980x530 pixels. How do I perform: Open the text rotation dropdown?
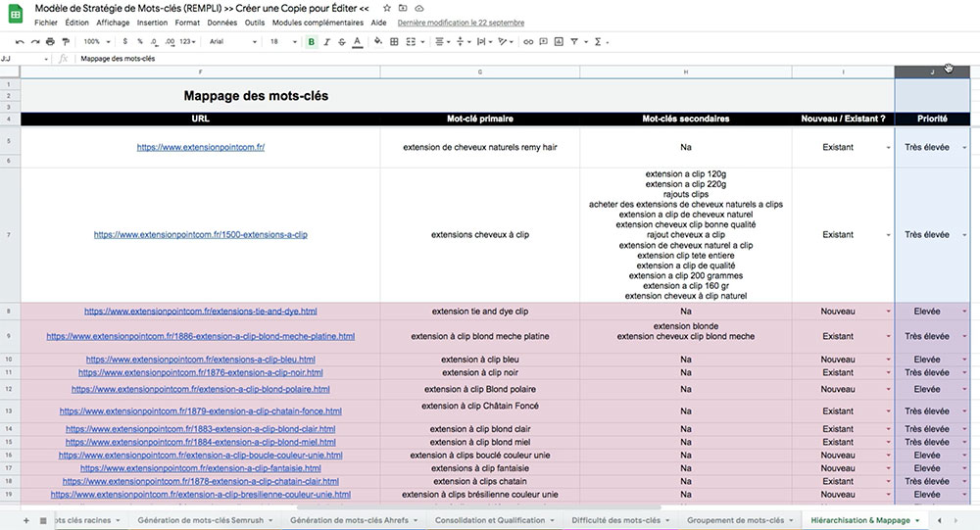(505, 42)
